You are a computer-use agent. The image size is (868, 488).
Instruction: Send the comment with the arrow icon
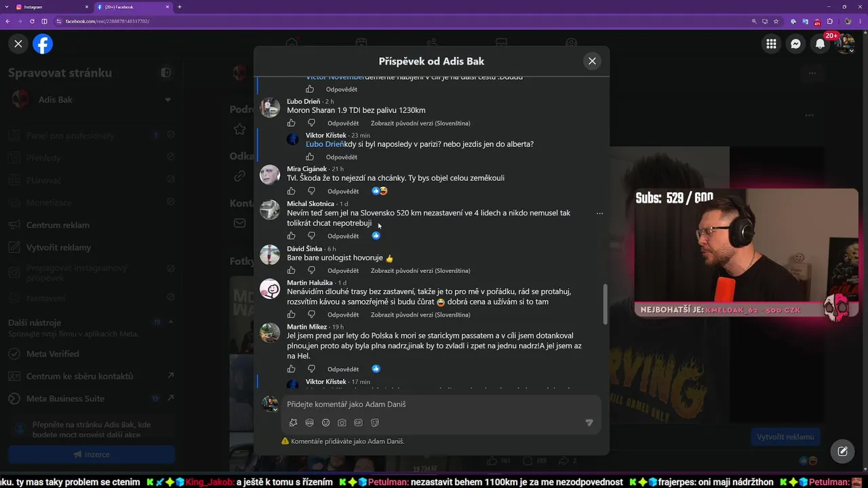(x=589, y=423)
